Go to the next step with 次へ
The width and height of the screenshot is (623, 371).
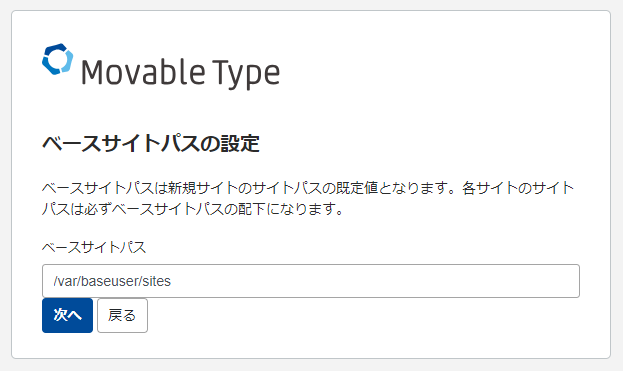coord(67,315)
